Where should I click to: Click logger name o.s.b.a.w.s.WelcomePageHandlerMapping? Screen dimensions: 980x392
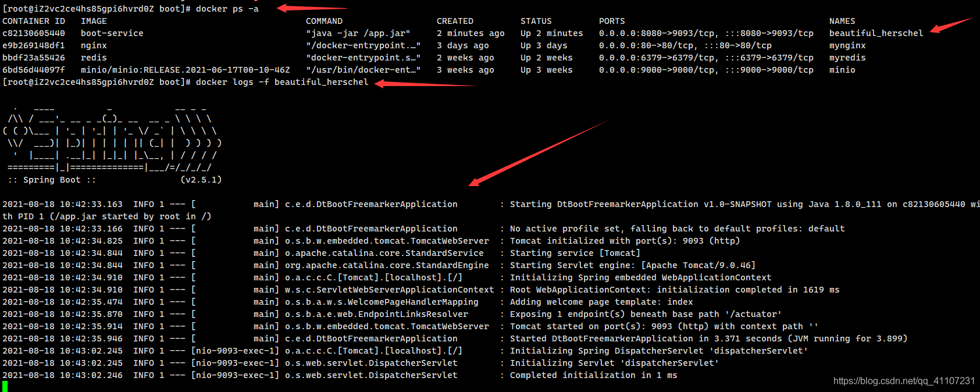pyautogui.click(x=382, y=302)
